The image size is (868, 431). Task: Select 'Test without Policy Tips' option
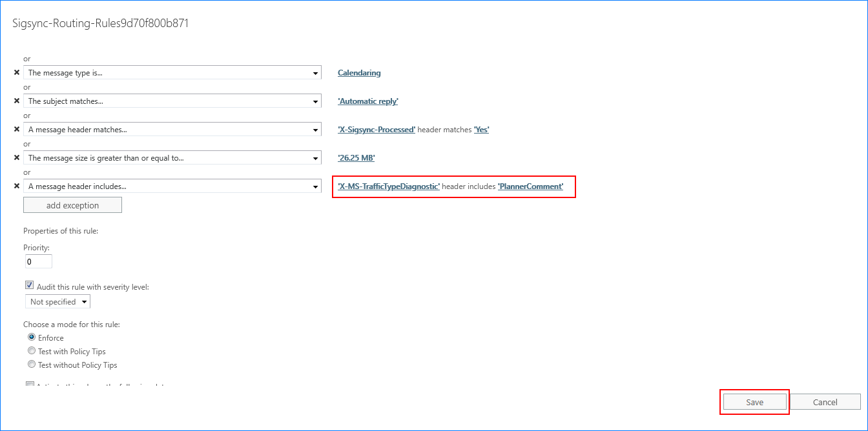click(x=32, y=365)
